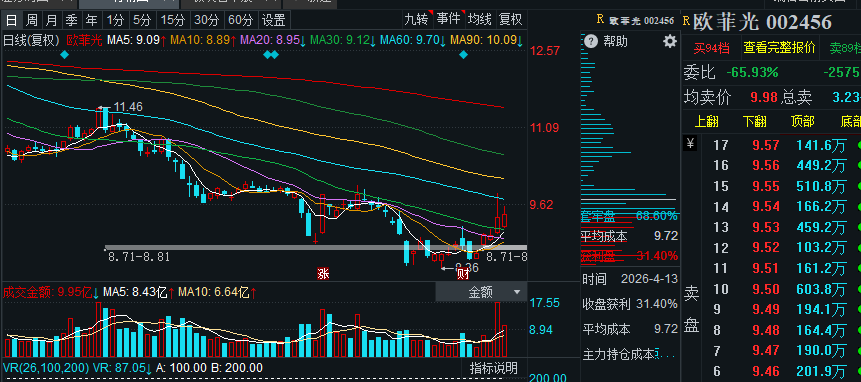The image size is (861, 382).
Task: Select sell level 17 price 9.57
Action: [766, 145]
